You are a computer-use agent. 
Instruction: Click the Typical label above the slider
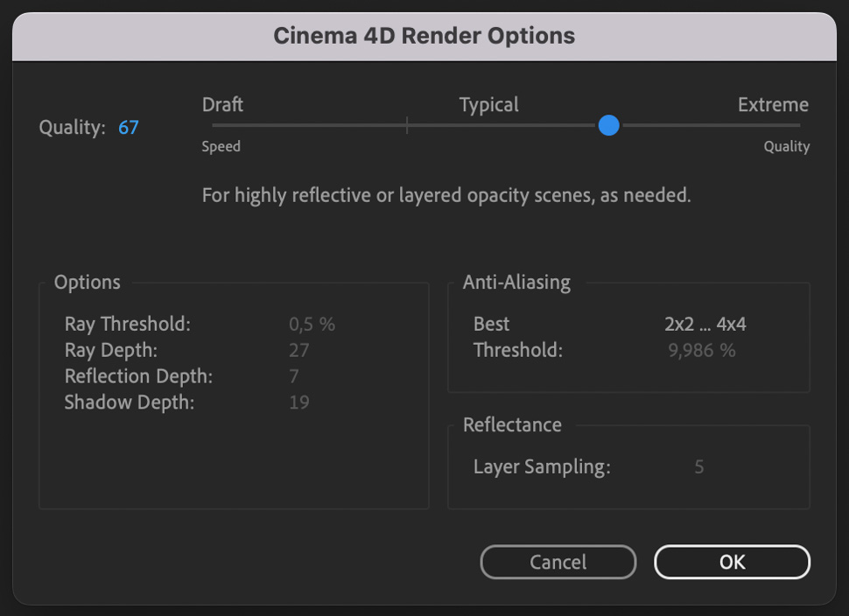488,105
